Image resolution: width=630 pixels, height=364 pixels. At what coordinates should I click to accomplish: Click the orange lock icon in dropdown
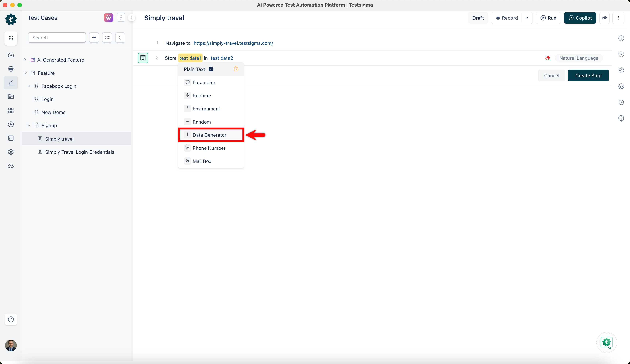236,69
